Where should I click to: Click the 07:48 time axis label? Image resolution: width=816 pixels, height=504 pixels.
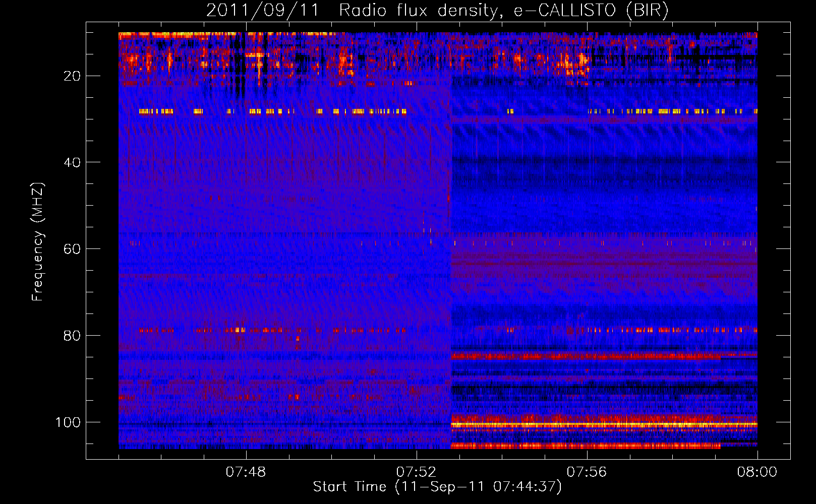click(246, 472)
